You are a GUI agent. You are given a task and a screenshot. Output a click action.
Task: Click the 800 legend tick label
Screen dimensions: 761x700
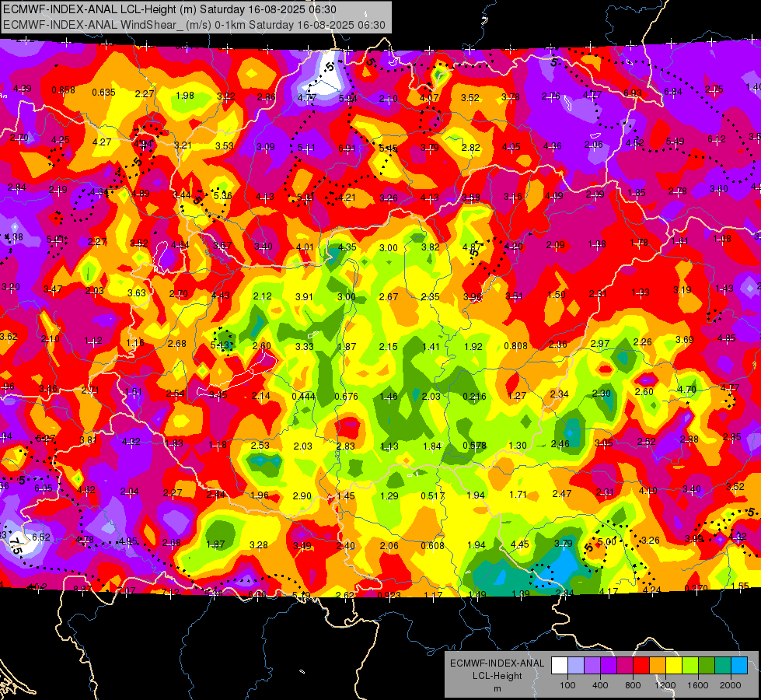pyautogui.click(x=633, y=685)
